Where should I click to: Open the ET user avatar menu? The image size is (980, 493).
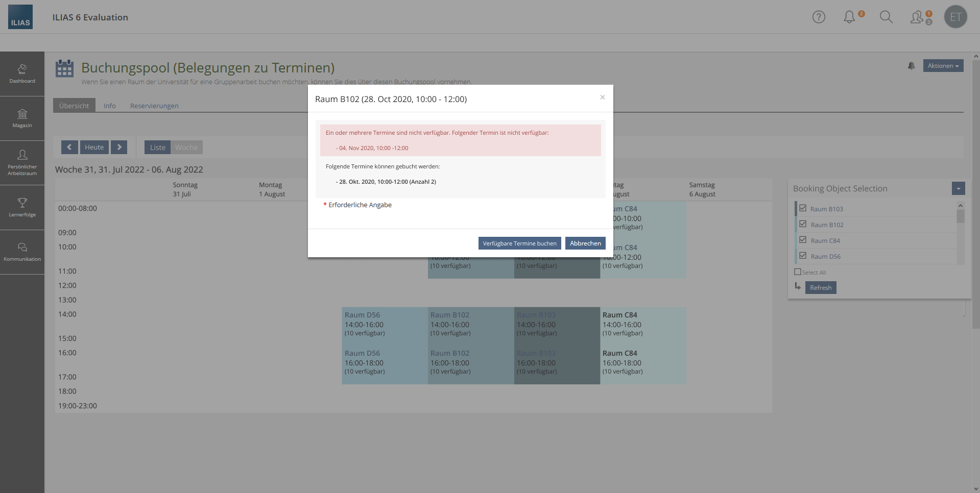955,17
